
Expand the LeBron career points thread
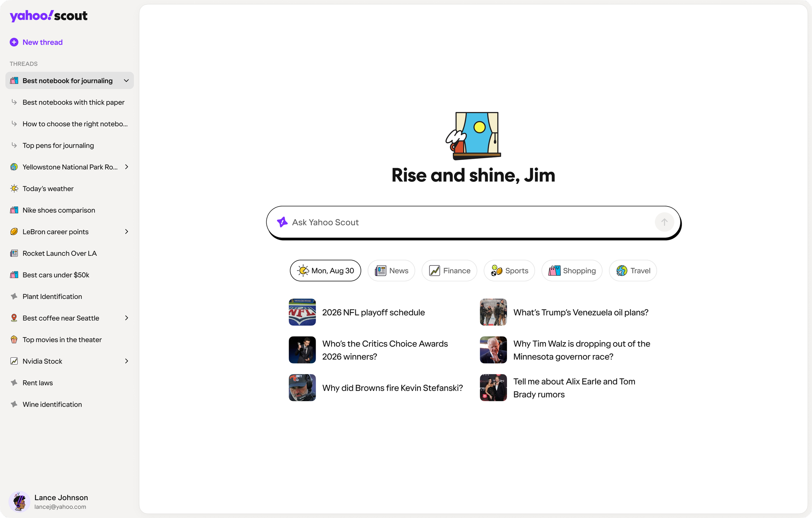126,231
